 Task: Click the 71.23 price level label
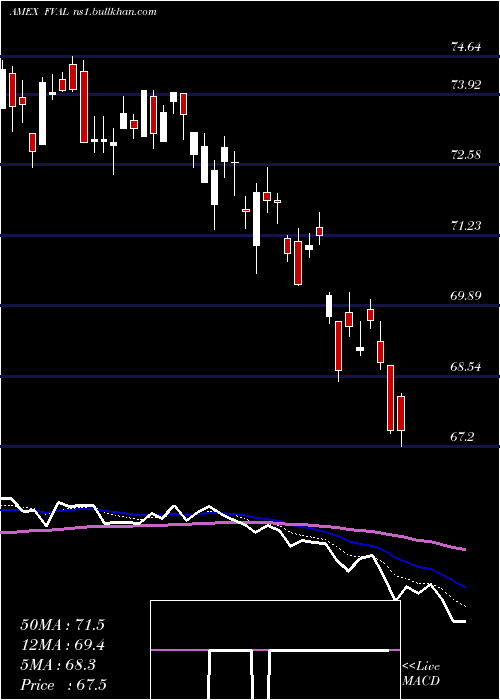pyautogui.click(x=466, y=225)
